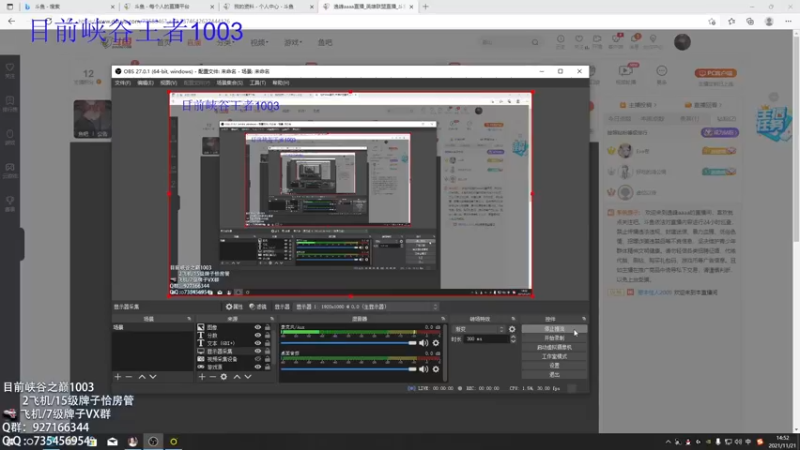
Task: Lock the 显示器采集 source
Action: [267, 351]
